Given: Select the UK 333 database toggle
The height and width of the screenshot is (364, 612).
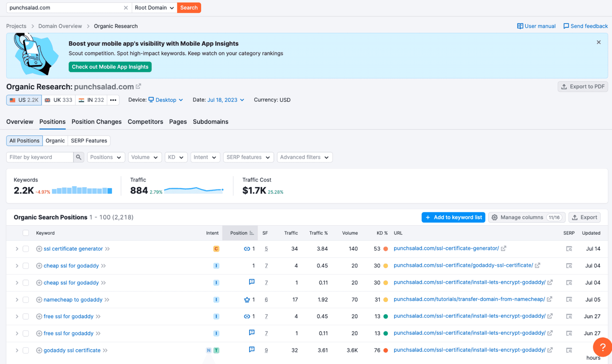Looking at the screenshot, I should tap(58, 100).
